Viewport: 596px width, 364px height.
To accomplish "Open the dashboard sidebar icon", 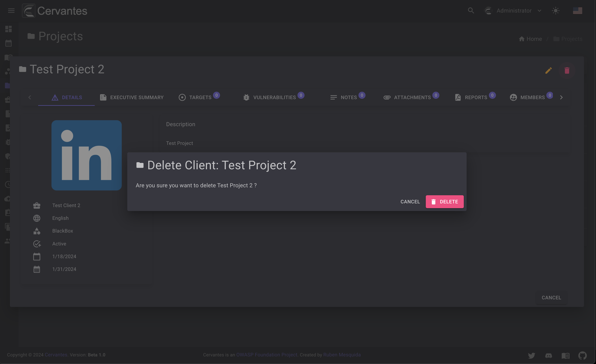I will point(8,29).
